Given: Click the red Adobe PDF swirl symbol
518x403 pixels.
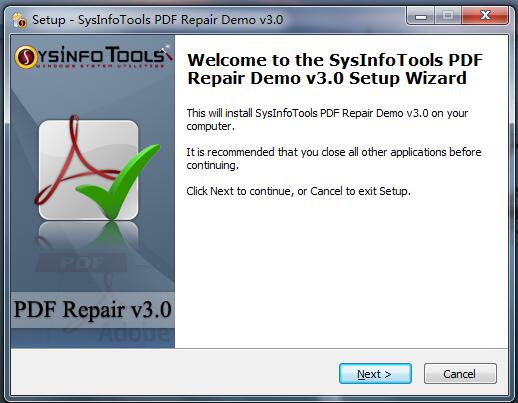Looking at the screenshot, I should [74, 160].
